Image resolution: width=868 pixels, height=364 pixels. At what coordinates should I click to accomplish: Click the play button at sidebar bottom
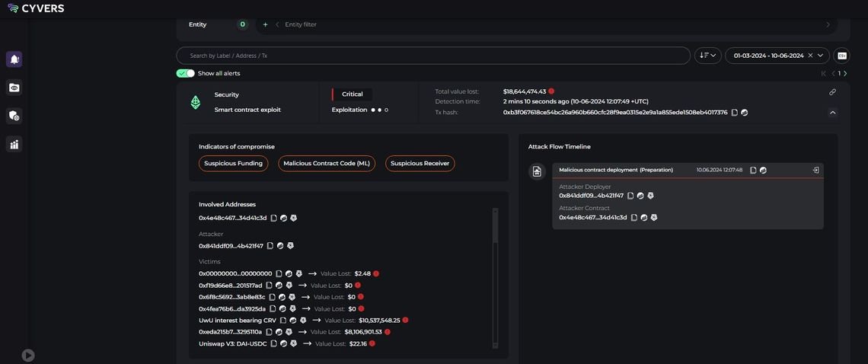tap(27, 356)
